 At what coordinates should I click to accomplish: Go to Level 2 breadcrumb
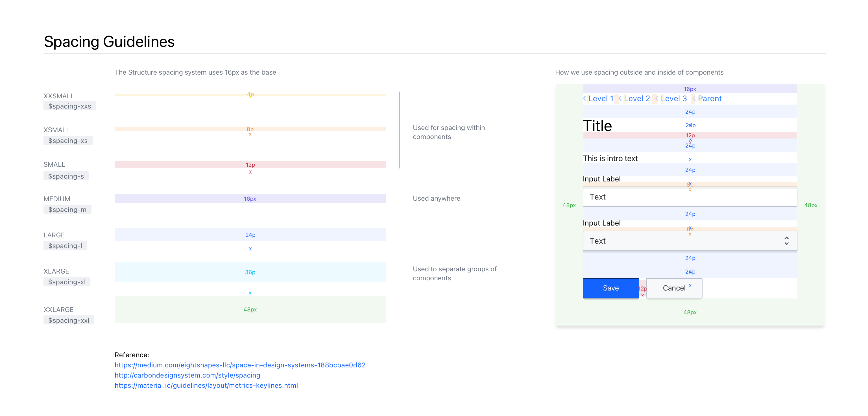[x=637, y=98]
